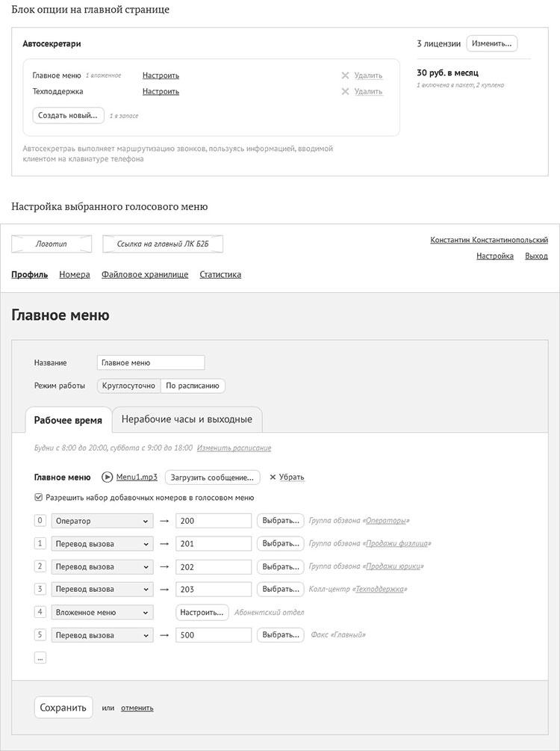Click the ellipsis button to add menu key
This screenshot has width=560, height=751.
[40, 658]
